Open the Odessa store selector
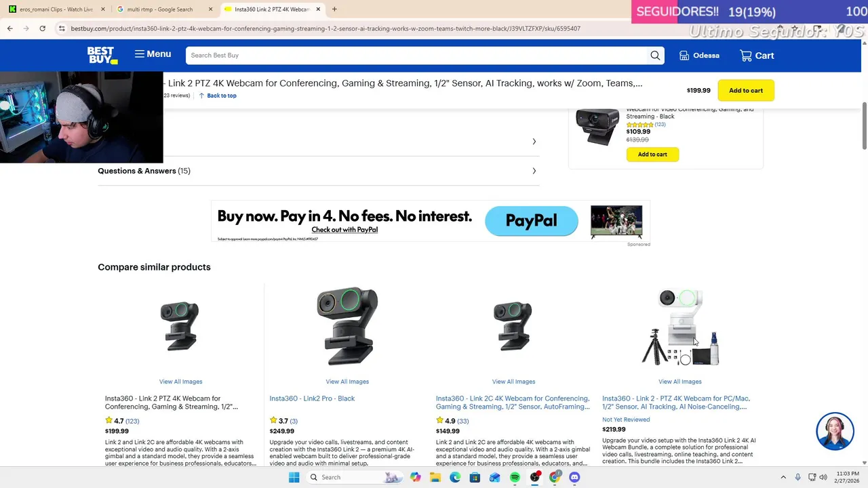 (x=699, y=56)
